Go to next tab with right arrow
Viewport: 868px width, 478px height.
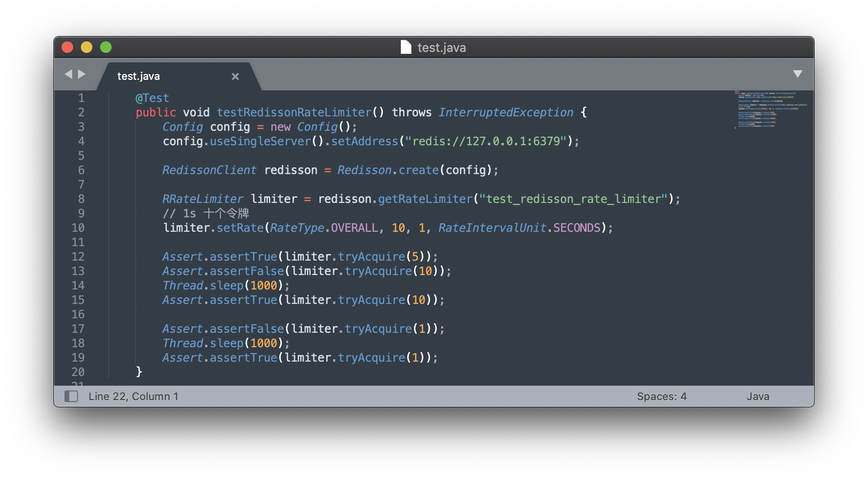82,74
